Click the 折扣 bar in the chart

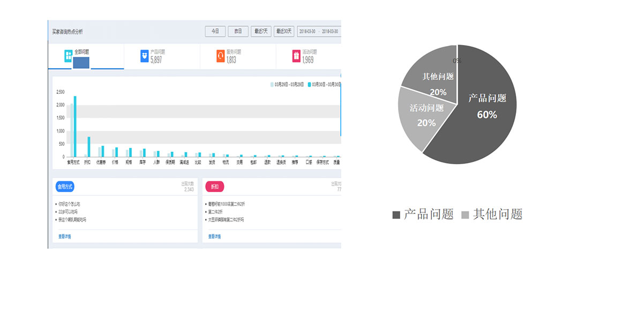coord(89,146)
